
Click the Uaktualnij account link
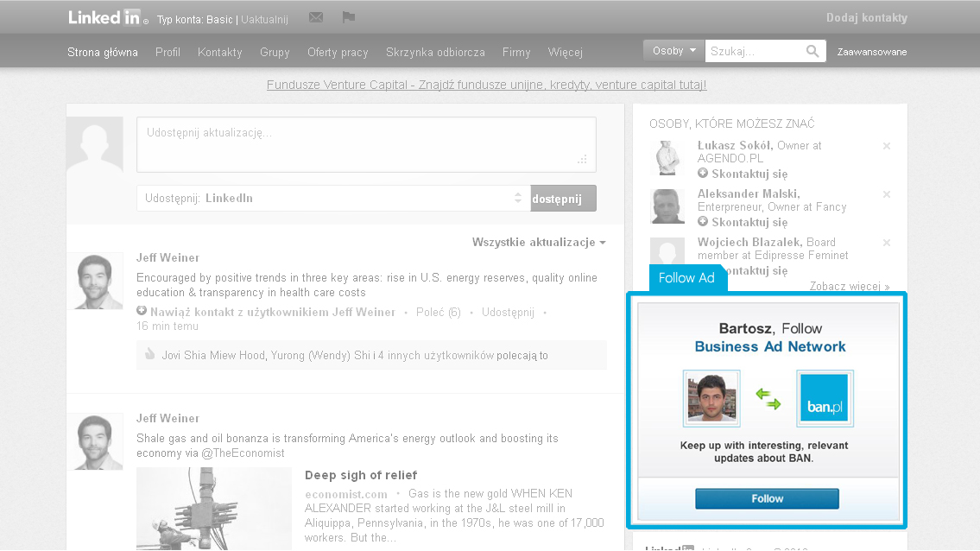pyautogui.click(x=264, y=19)
